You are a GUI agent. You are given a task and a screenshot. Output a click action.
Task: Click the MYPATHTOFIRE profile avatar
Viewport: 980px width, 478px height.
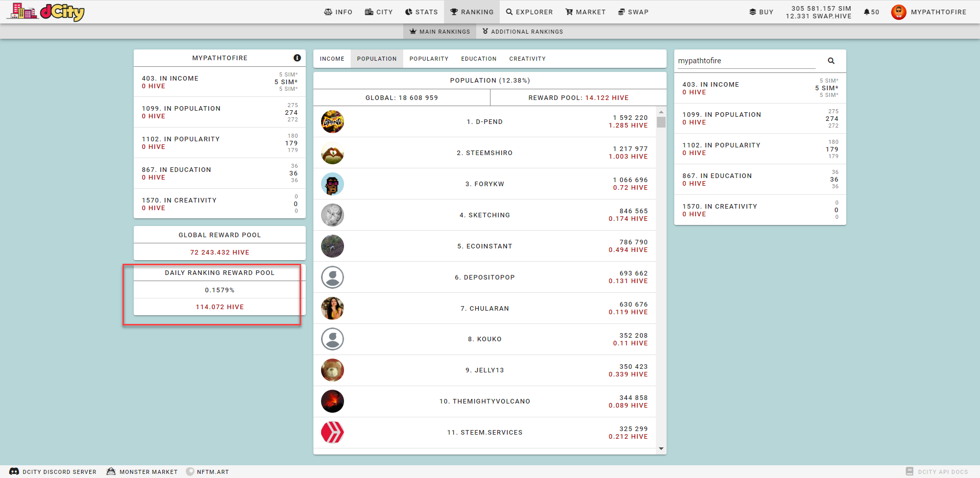[898, 12]
